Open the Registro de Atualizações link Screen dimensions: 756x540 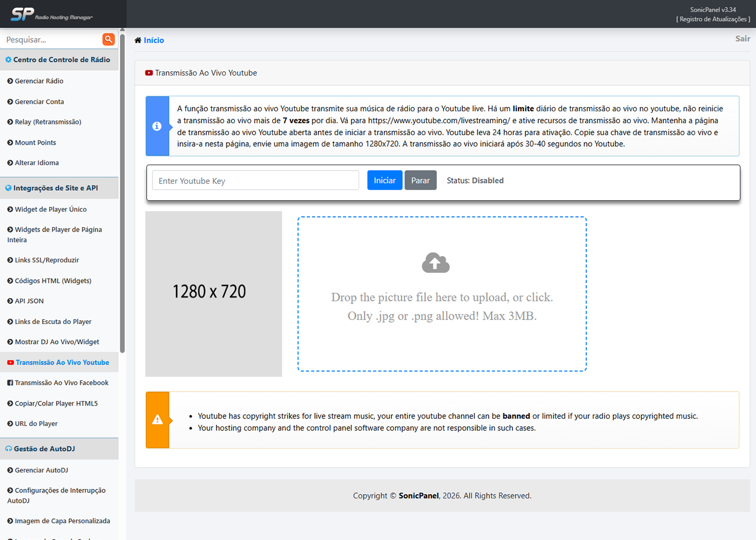(713, 19)
